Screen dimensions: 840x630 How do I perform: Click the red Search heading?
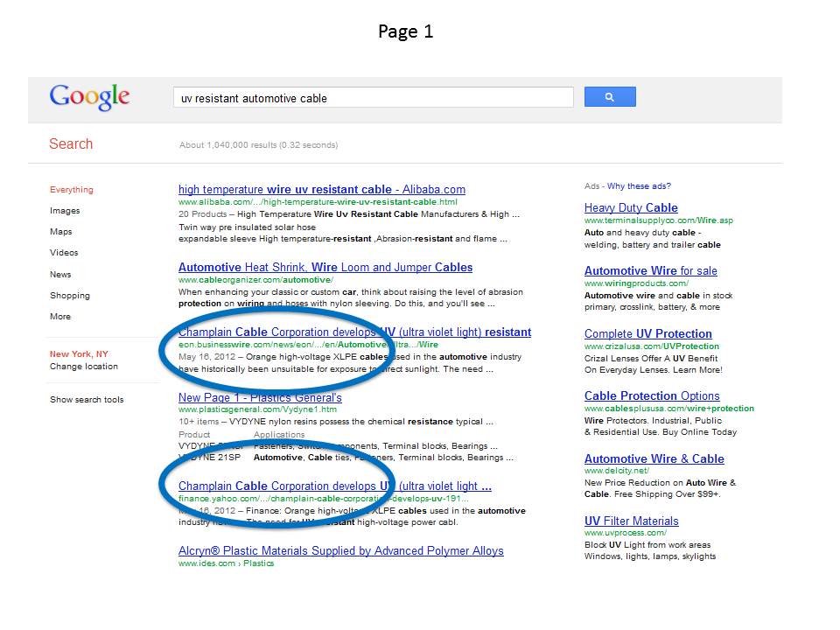click(71, 144)
